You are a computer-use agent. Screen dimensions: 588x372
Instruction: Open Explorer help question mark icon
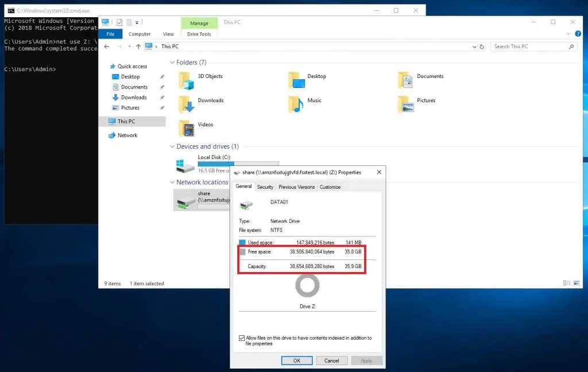point(578,34)
